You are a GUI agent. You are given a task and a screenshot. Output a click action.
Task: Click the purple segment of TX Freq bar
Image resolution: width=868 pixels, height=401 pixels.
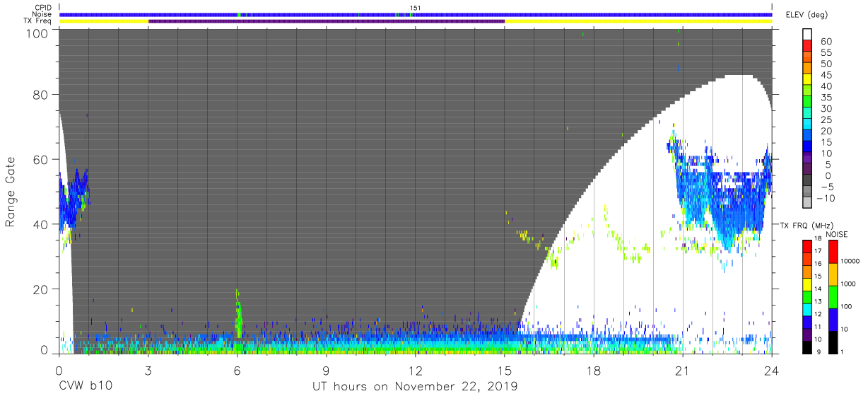point(327,21)
